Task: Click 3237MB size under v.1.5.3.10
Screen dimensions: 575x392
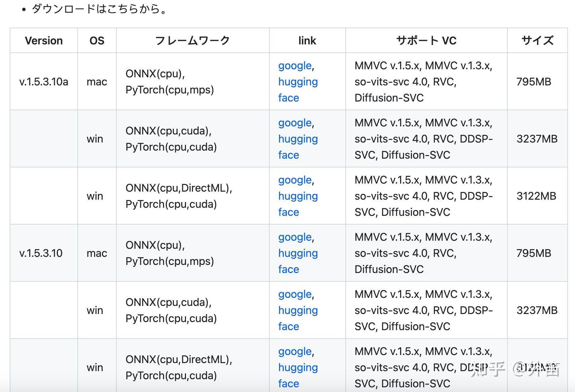Action: [x=537, y=310]
